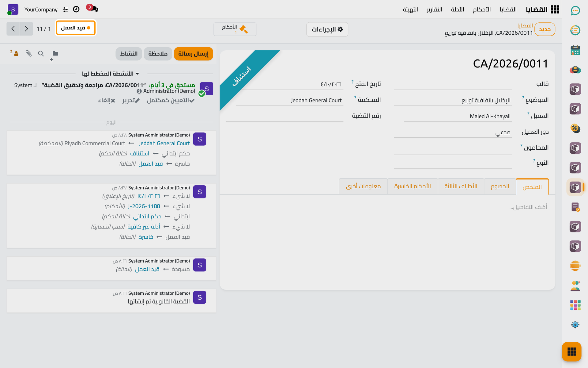This screenshot has width=588, height=368.
Task: Open the activities clock icon in top bar
Action: tap(76, 10)
